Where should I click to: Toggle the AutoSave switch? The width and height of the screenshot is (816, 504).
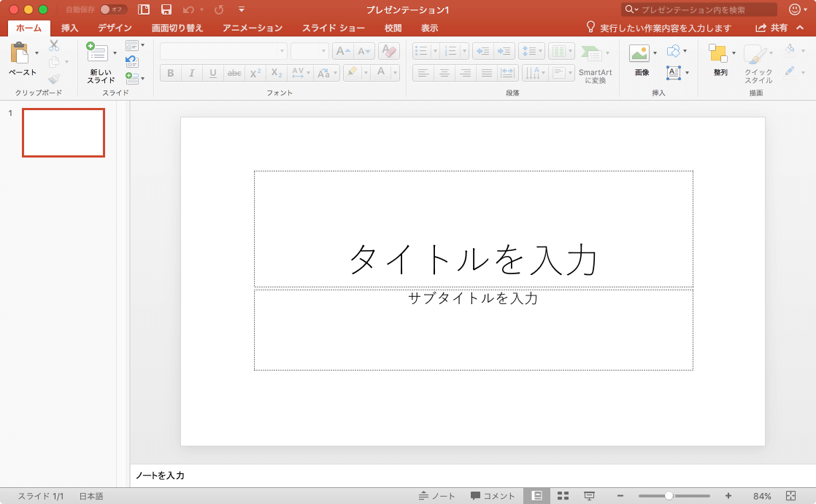tap(113, 9)
